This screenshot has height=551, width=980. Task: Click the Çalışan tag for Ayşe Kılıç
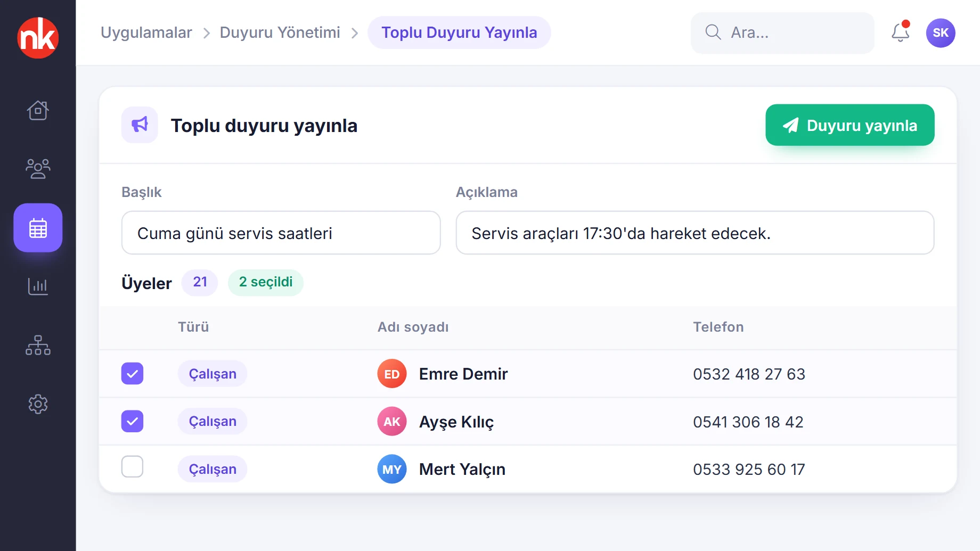click(x=213, y=421)
